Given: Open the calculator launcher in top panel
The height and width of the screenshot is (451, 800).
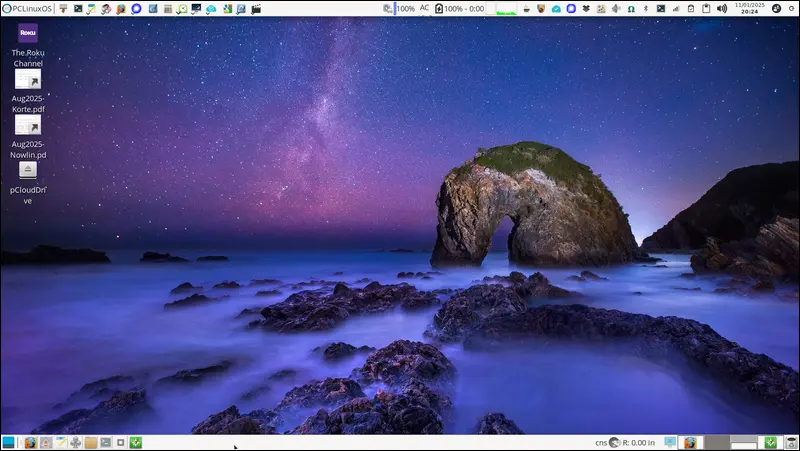Looking at the screenshot, I should coord(168,9).
